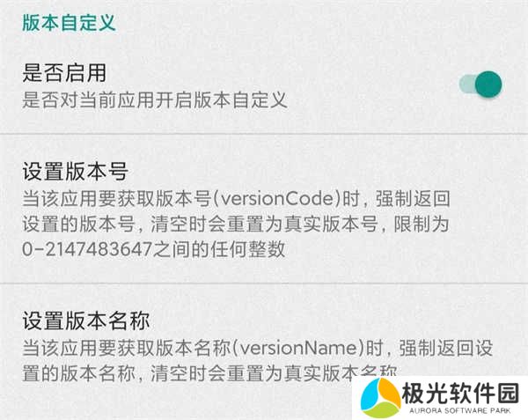Click the orange segment of the Aurora logo
The image size is (528, 420).
coord(390,390)
